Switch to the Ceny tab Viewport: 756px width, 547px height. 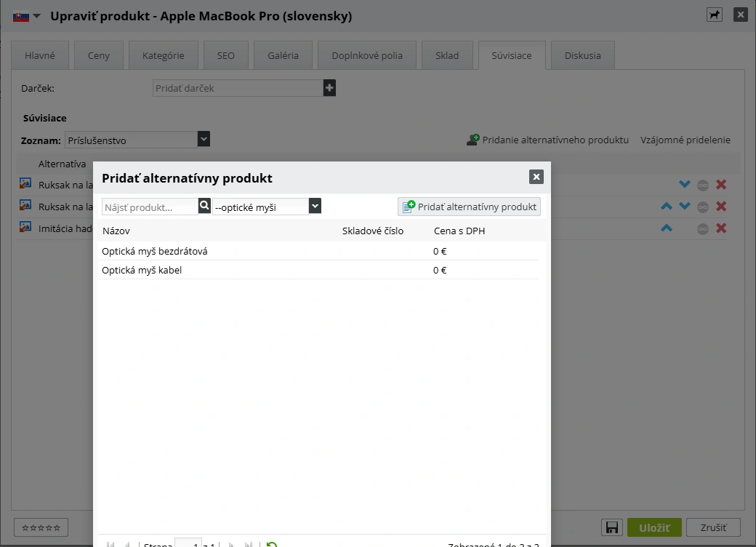99,55
